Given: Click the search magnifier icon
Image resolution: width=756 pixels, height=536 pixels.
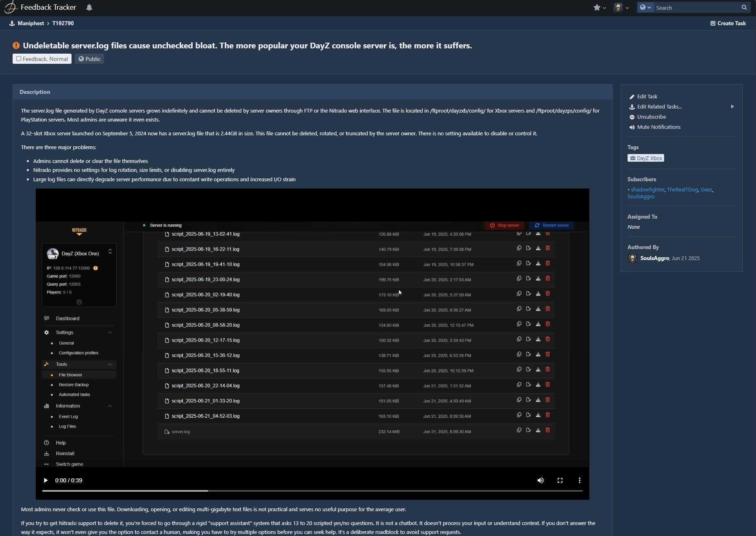Looking at the screenshot, I should [x=744, y=7].
